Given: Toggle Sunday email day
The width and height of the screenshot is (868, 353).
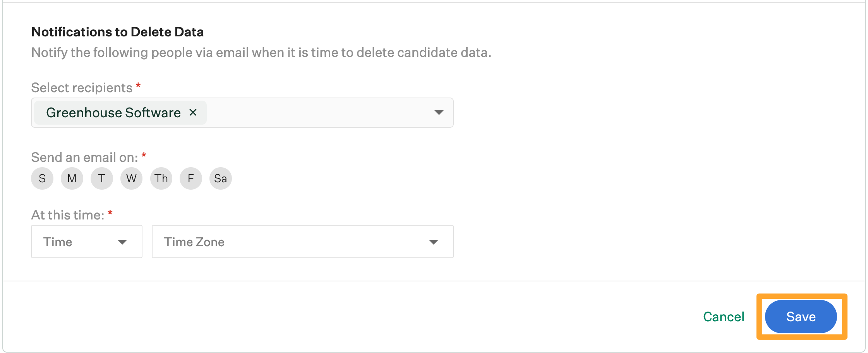Looking at the screenshot, I should [x=42, y=178].
